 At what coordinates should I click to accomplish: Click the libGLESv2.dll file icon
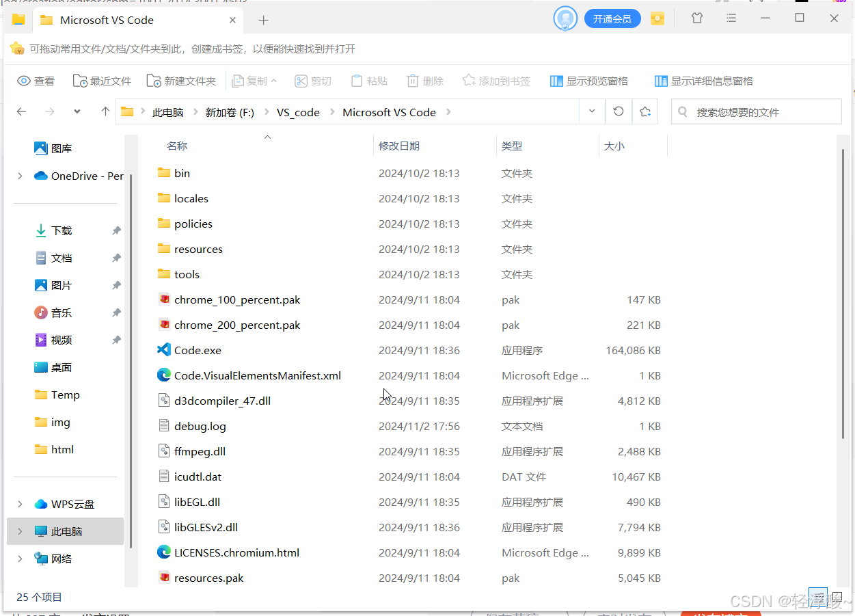point(164,527)
